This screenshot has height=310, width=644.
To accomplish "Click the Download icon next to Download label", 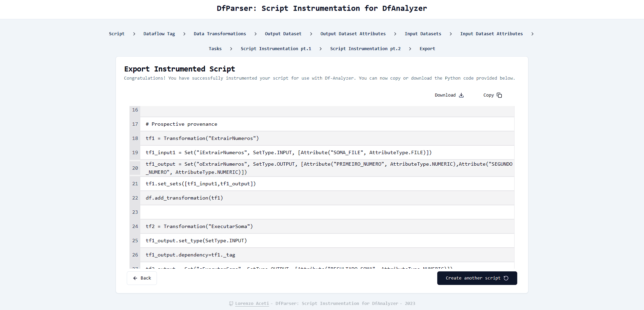I will tap(461, 95).
